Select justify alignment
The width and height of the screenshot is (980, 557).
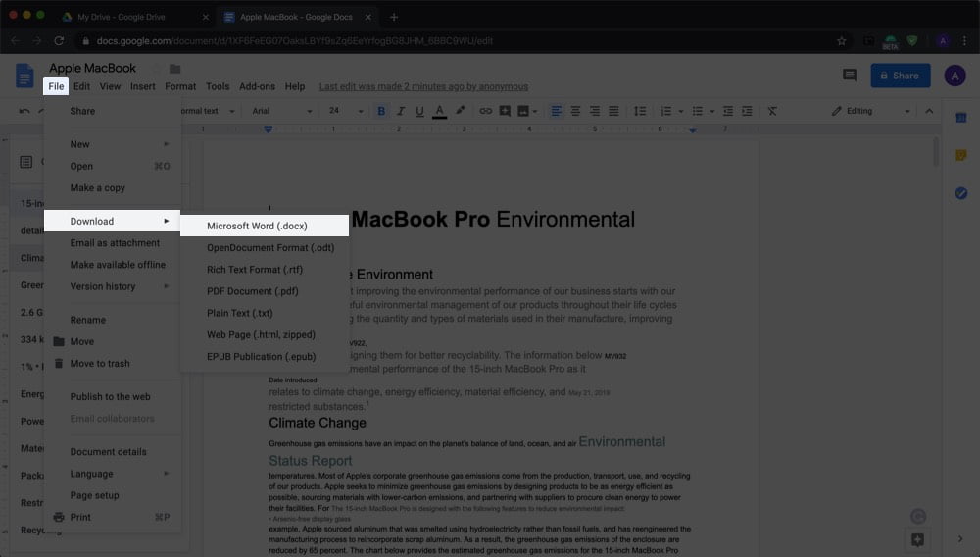[613, 111]
